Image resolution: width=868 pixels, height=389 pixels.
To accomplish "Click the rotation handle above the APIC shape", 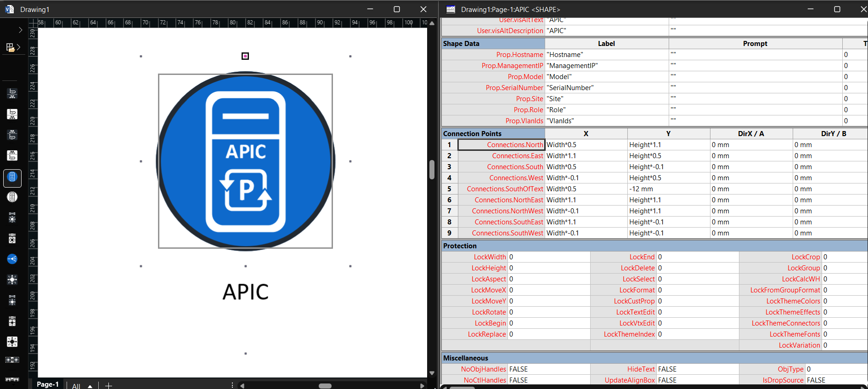I will coord(245,56).
